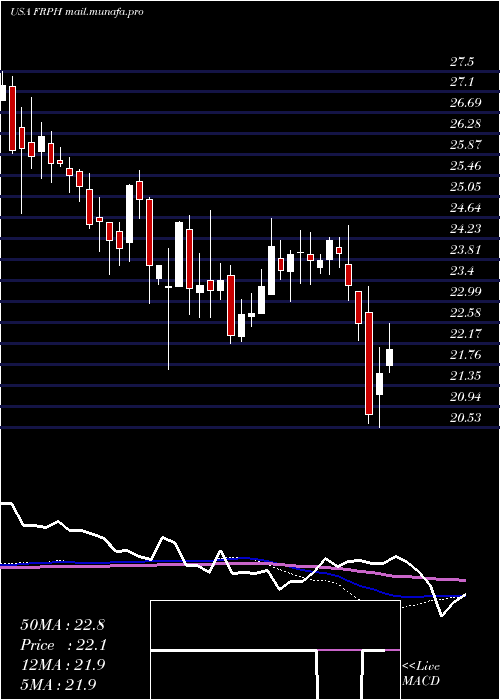
Task: Click the 'Price : 22.1' reading
Action: (62, 645)
